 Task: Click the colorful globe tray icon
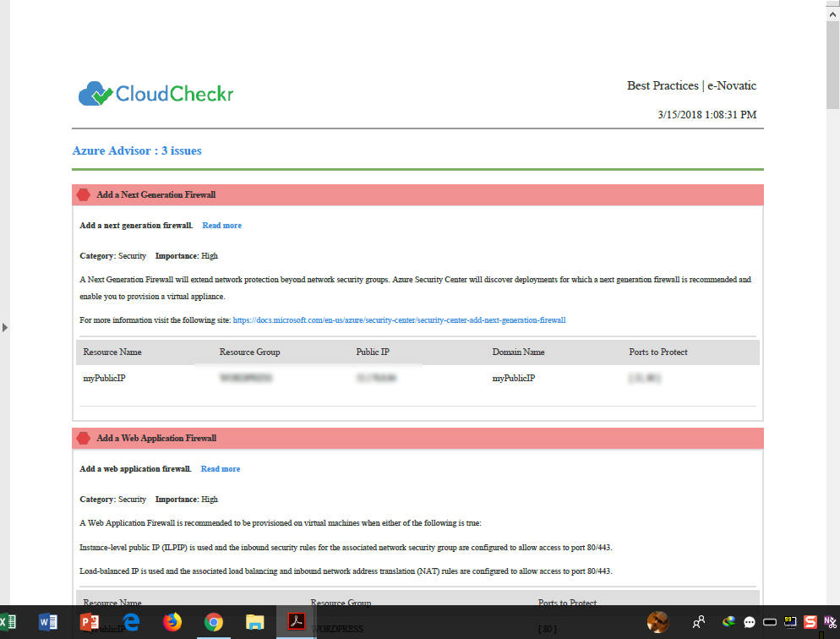click(728, 622)
